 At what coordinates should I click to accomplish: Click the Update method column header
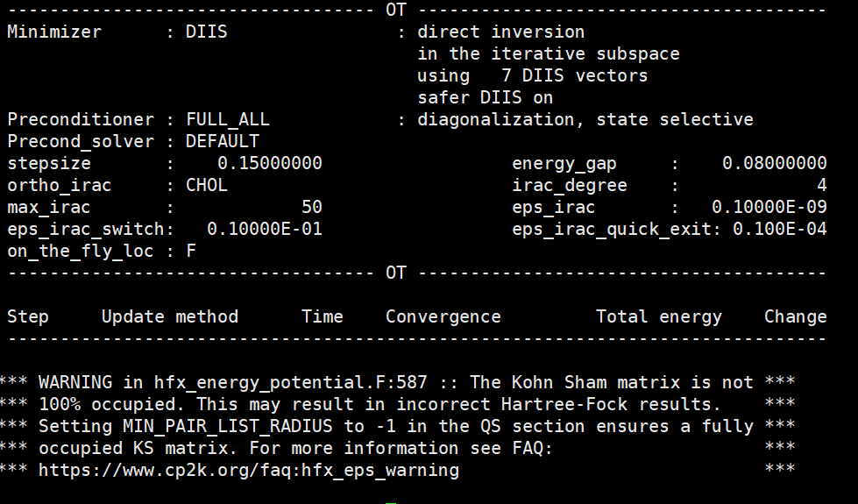click(x=169, y=317)
